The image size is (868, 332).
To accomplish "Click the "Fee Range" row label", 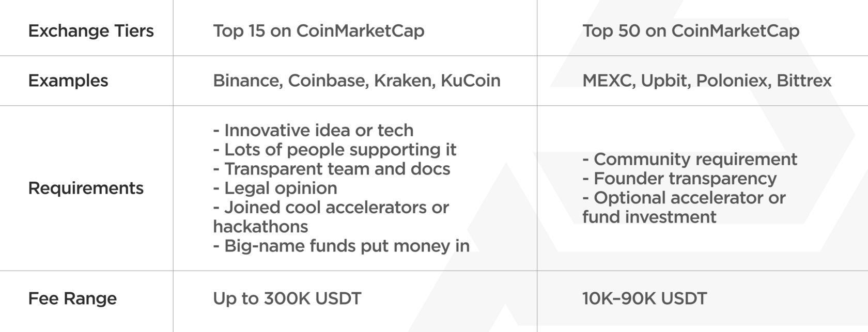I will tap(72, 298).
